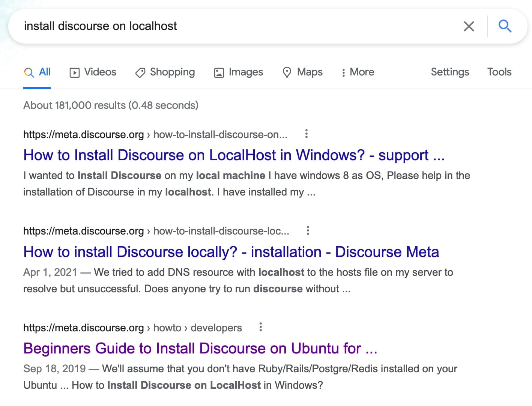The image size is (532, 406).
Task: Open the 'Beginners Guide to Install Discourse on Ubuntu' link
Action: click(x=200, y=348)
